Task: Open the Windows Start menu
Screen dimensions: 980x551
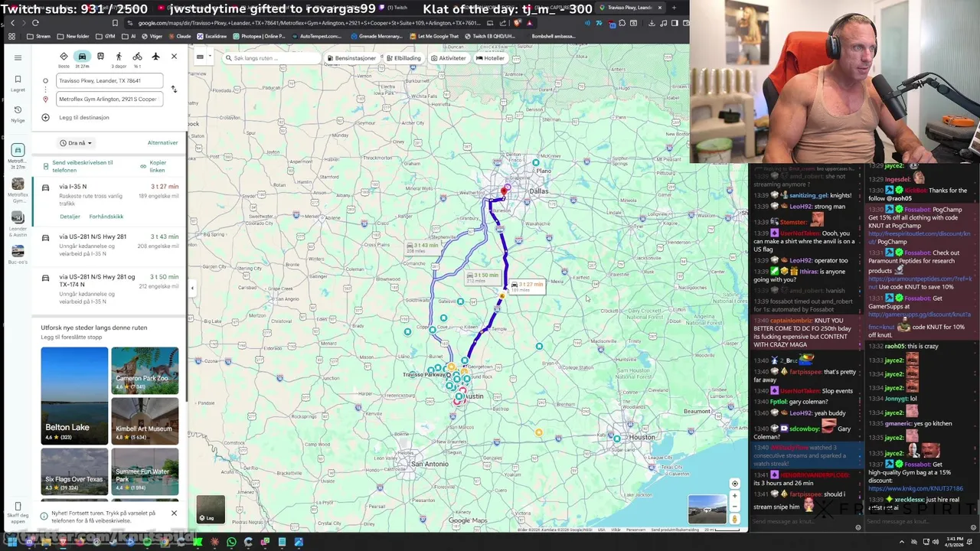Action: click(12, 542)
